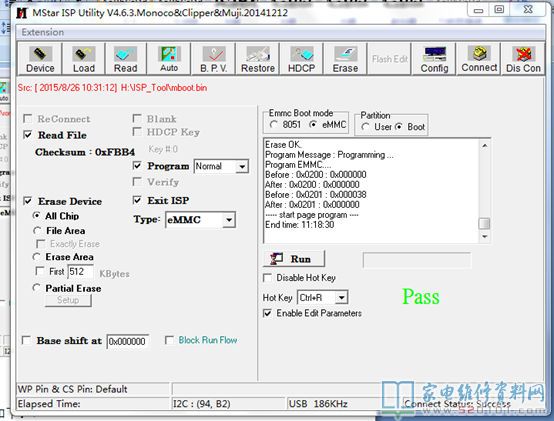Viewport: 554px width, 421px height.
Task: Select the File Area radio button
Action: tap(37, 231)
